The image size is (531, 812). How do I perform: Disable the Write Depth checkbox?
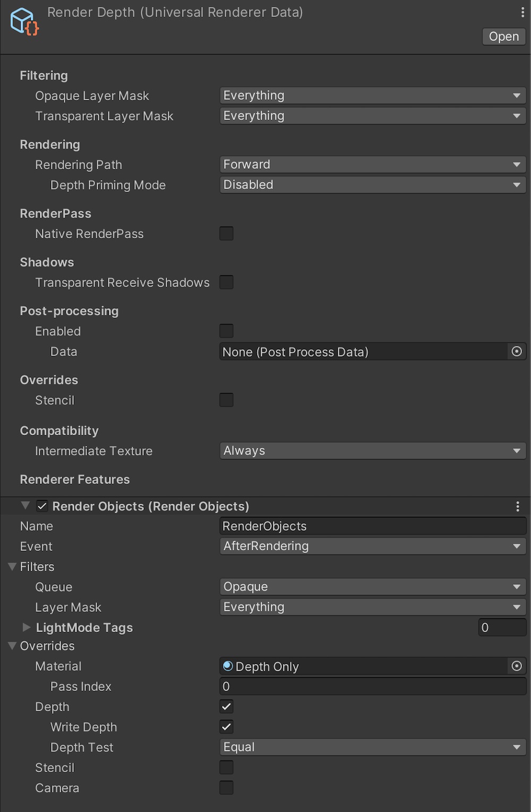click(x=226, y=727)
